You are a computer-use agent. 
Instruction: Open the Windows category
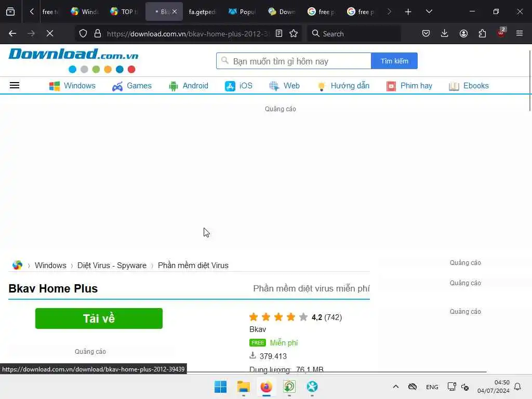72,86
